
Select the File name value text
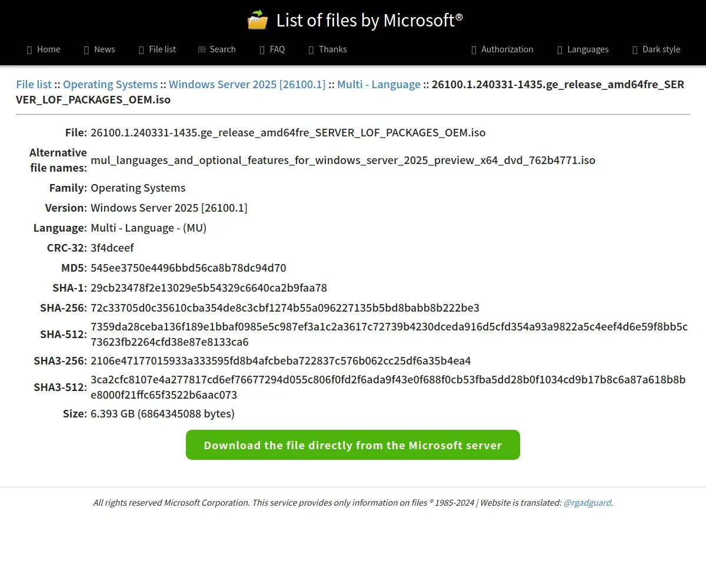point(288,132)
